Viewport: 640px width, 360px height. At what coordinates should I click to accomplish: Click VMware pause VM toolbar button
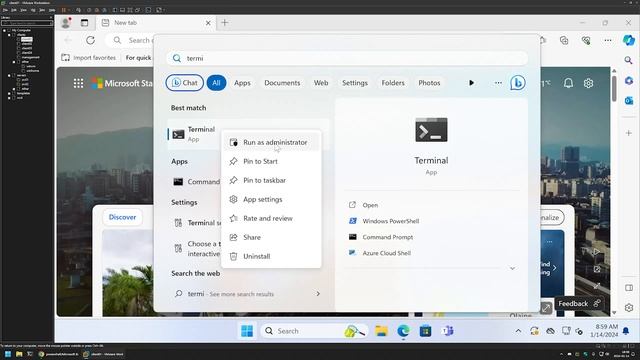(x=64, y=10)
